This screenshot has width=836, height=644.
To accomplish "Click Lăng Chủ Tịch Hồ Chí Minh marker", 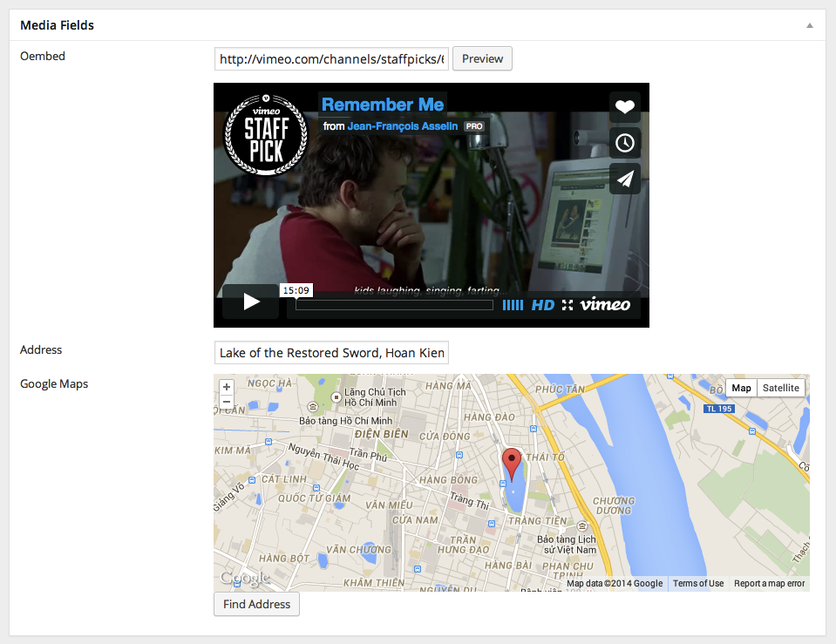I will click(x=336, y=397).
